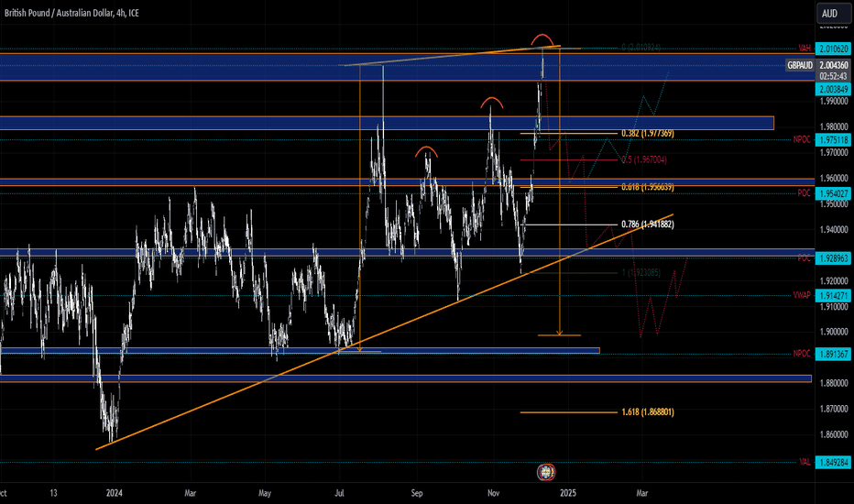Click the 1.860000 price scale value
Viewport: 854px width, 504px height.
pos(834,434)
